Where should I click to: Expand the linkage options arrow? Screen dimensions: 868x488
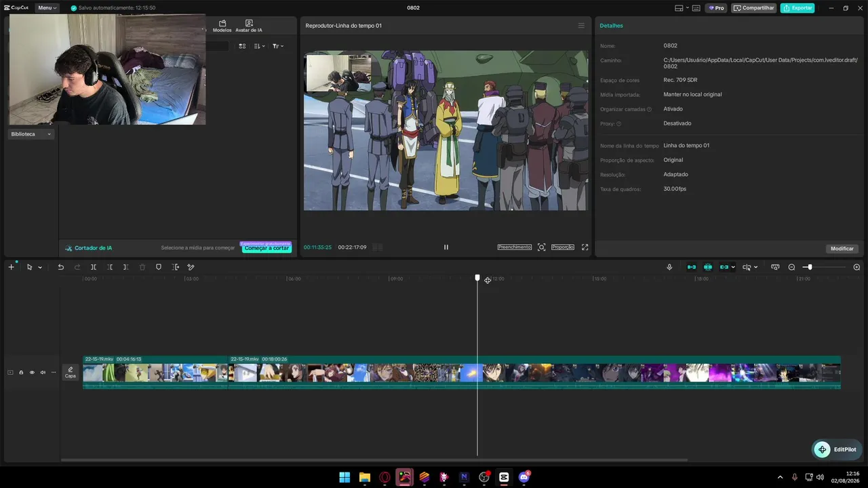click(733, 267)
